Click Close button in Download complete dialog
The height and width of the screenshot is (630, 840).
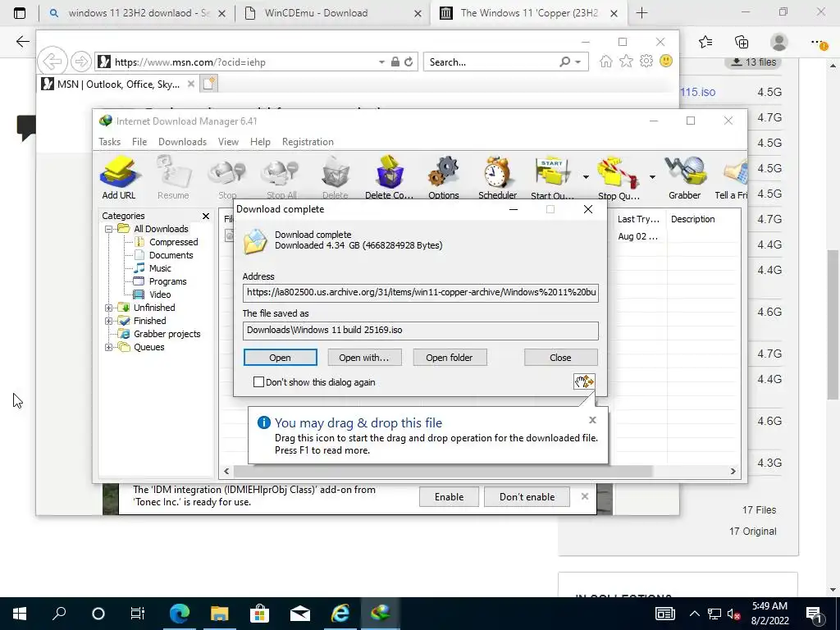pyautogui.click(x=560, y=358)
